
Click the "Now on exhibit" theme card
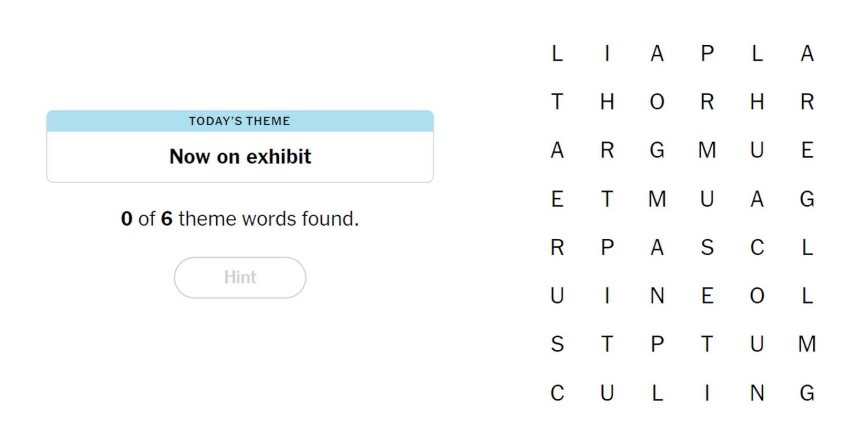[240, 147]
